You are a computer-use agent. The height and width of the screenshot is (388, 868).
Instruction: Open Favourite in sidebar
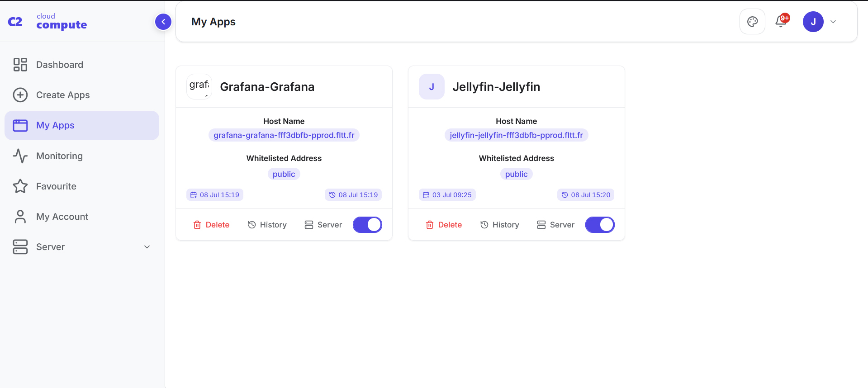click(x=82, y=186)
